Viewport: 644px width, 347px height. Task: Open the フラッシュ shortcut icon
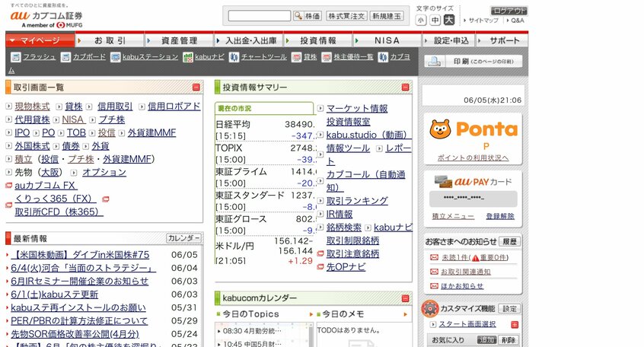(15, 57)
